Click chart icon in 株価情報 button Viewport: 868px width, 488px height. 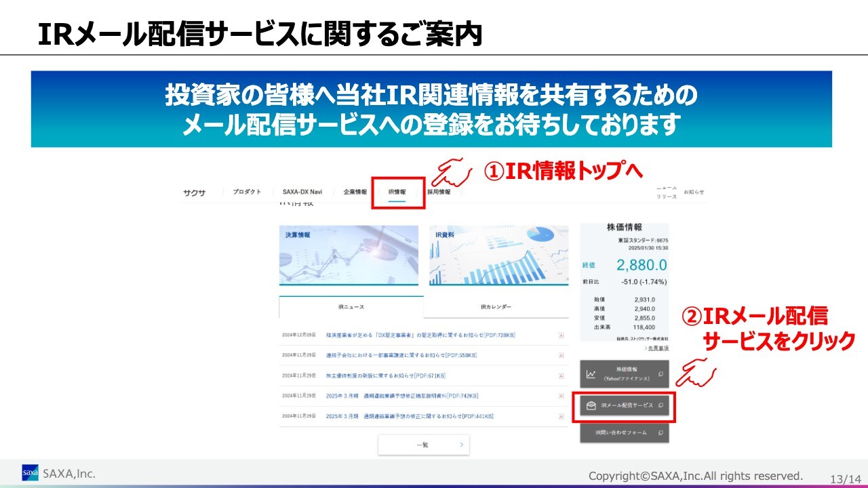point(591,374)
